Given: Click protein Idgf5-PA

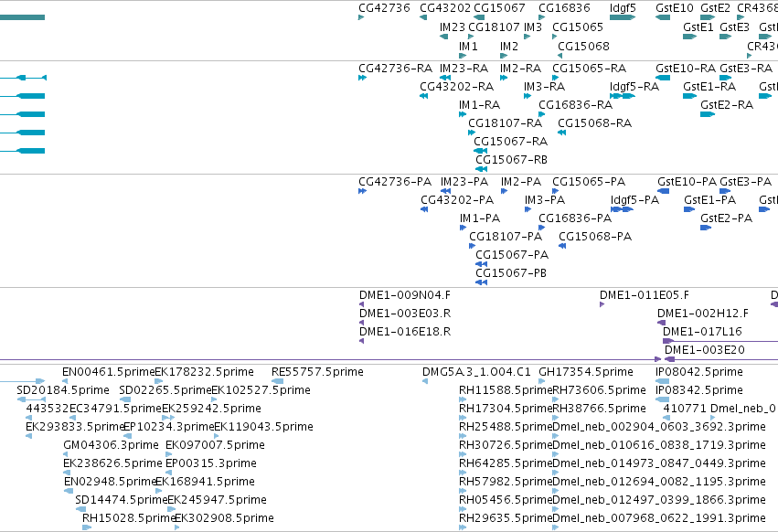Looking at the screenshot, I should click(634, 200).
